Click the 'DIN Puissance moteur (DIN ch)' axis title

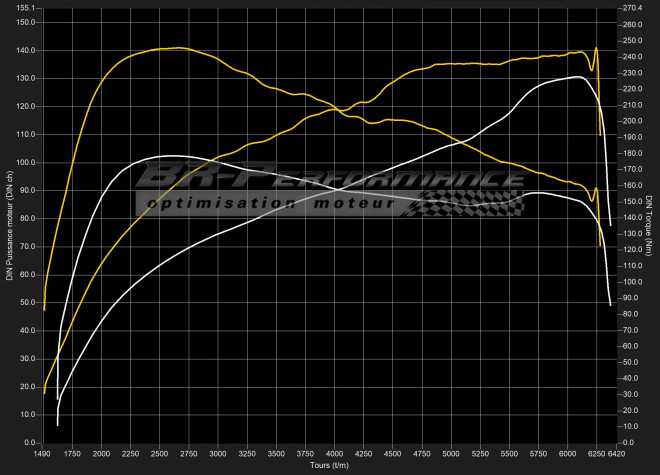tap(9, 225)
